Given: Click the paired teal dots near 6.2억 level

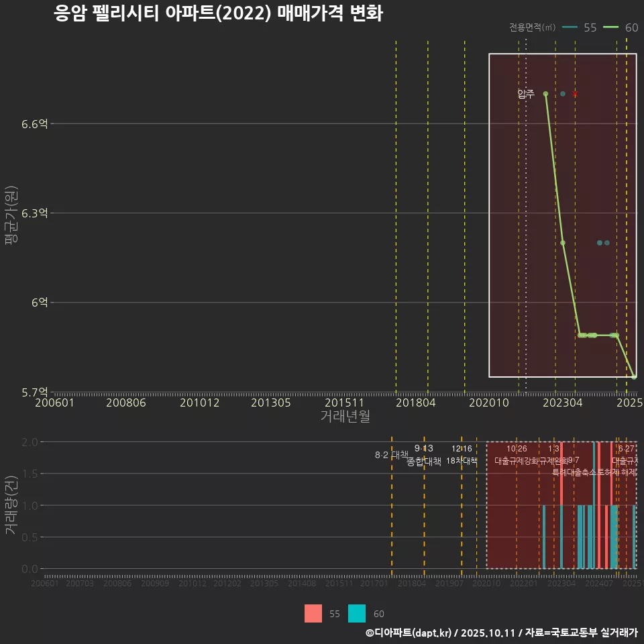Looking at the screenshot, I should pyautogui.click(x=602, y=243).
